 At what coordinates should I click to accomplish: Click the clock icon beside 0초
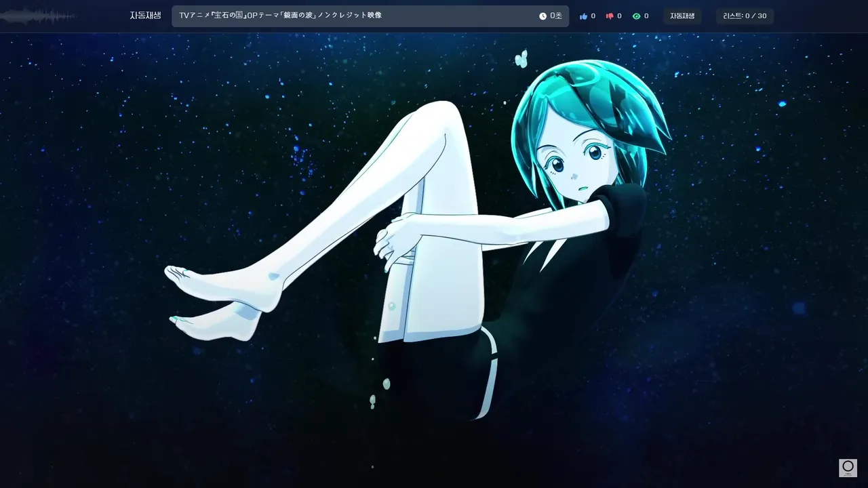[542, 16]
